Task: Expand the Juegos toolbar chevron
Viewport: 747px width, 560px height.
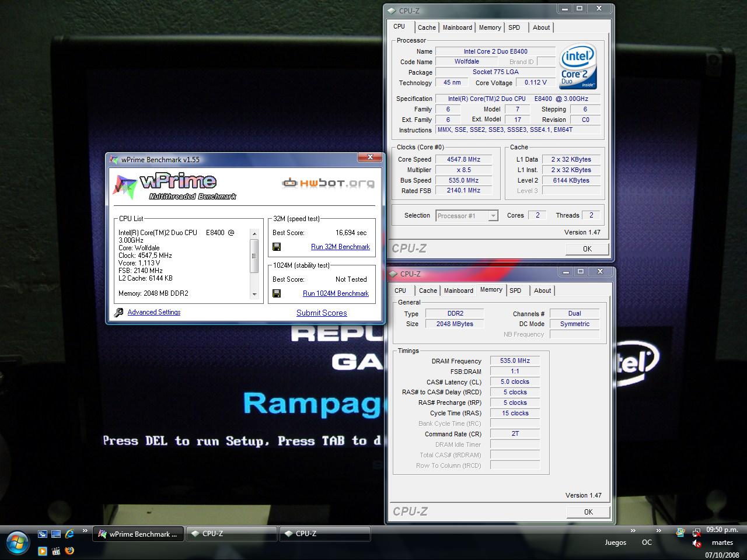Action: 633,531
